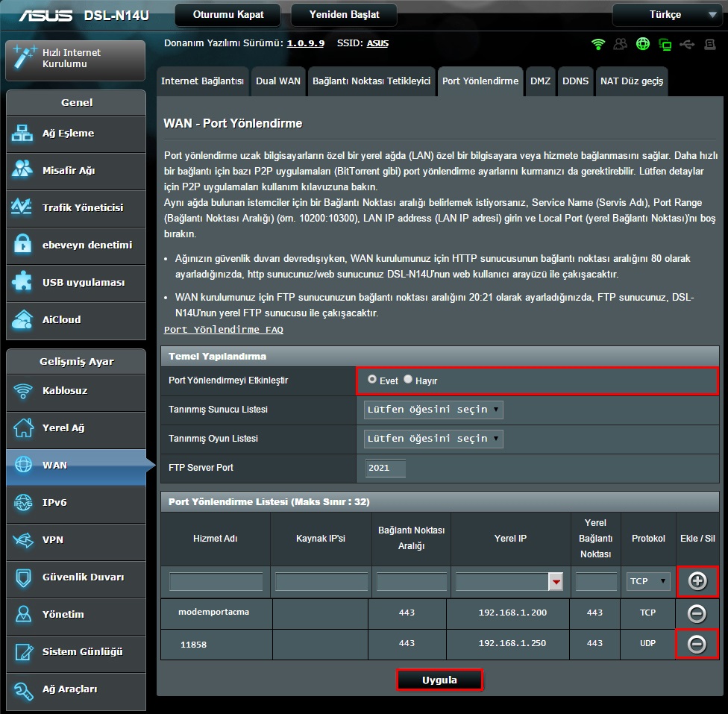This screenshot has height=714, width=728.
Task: Click the VPN sidebar icon
Action: click(23, 540)
